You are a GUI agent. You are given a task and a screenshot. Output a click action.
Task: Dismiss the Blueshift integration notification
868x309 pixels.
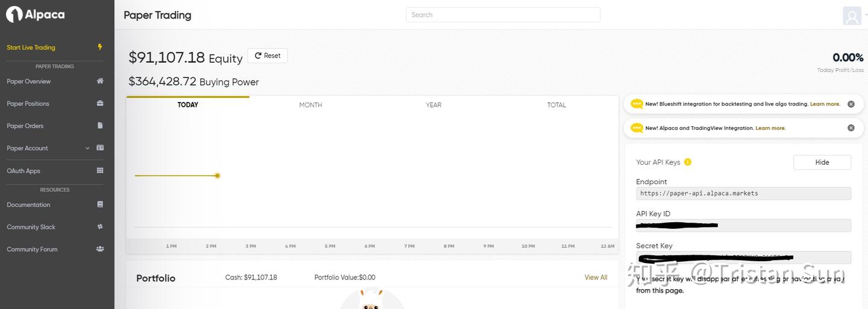[851, 104]
